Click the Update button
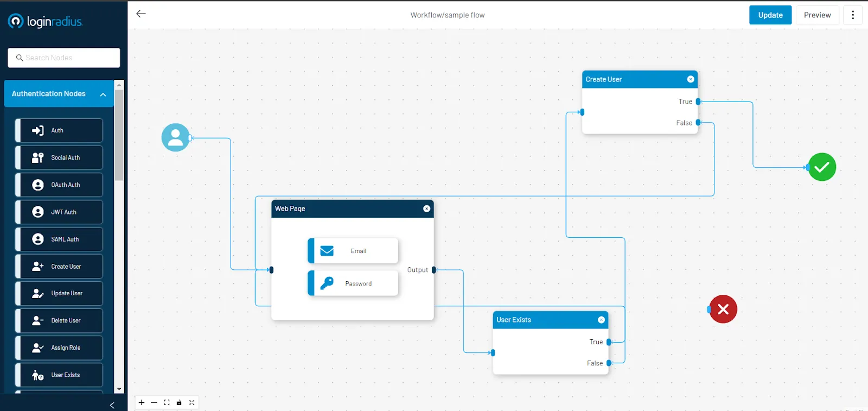Viewport: 868px width, 411px height. pos(770,15)
